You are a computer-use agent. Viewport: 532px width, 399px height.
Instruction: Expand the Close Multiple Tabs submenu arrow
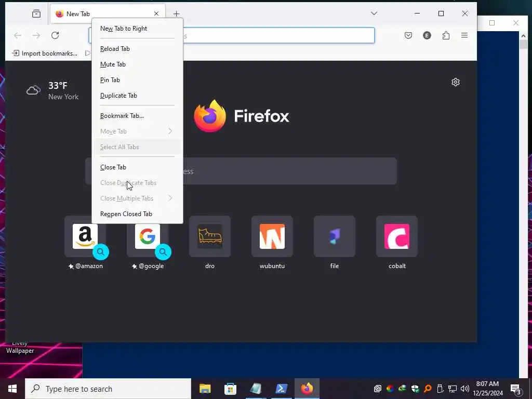click(170, 198)
